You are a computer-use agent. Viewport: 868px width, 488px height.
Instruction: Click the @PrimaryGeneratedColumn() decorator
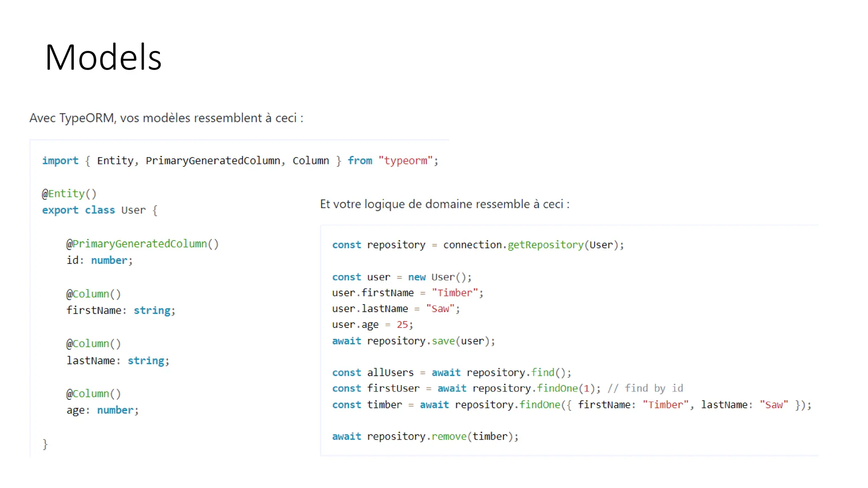[142, 244]
